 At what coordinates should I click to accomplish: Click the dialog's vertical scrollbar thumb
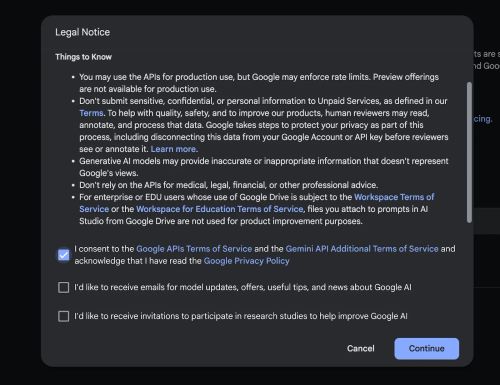pos(469,152)
